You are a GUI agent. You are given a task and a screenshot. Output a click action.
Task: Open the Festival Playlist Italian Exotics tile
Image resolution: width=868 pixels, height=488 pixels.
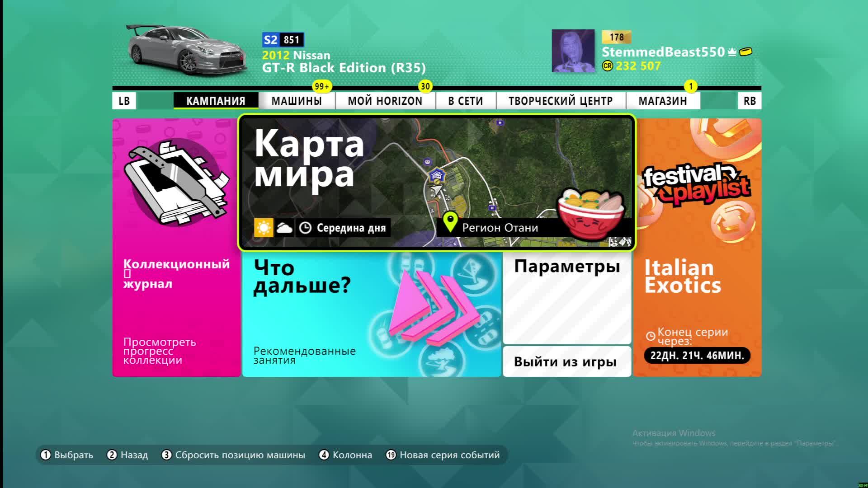(697, 248)
